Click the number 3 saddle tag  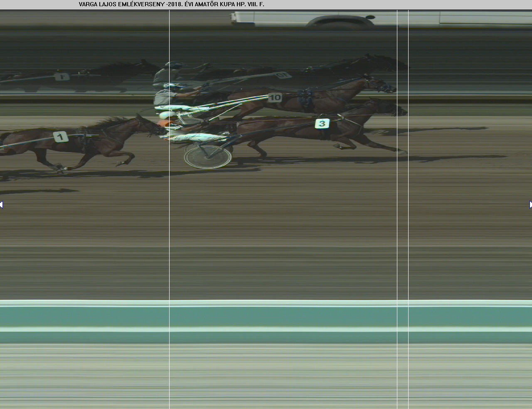tap(322, 123)
